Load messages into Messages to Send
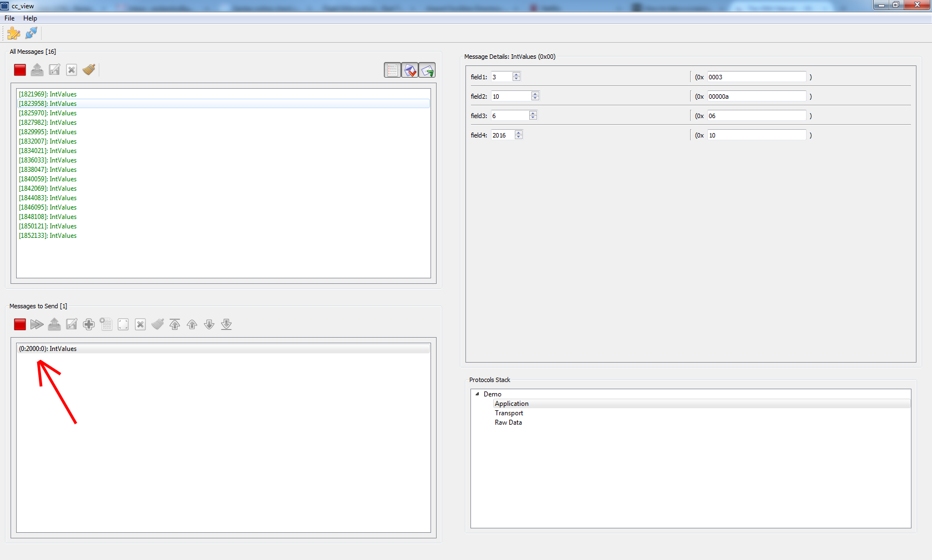The height and width of the screenshot is (560, 932). [54, 324]
